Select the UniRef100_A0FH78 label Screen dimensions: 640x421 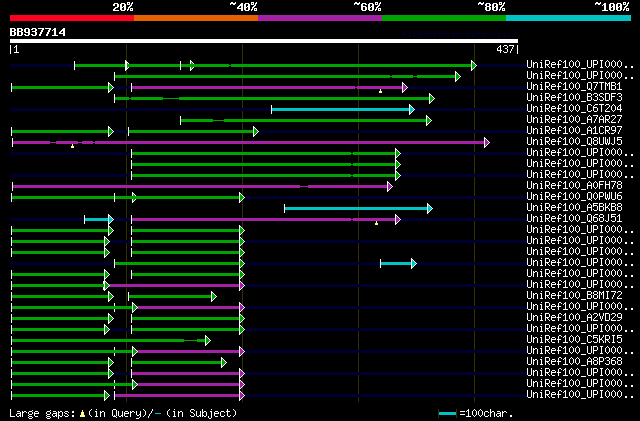(x=574, y=186)
